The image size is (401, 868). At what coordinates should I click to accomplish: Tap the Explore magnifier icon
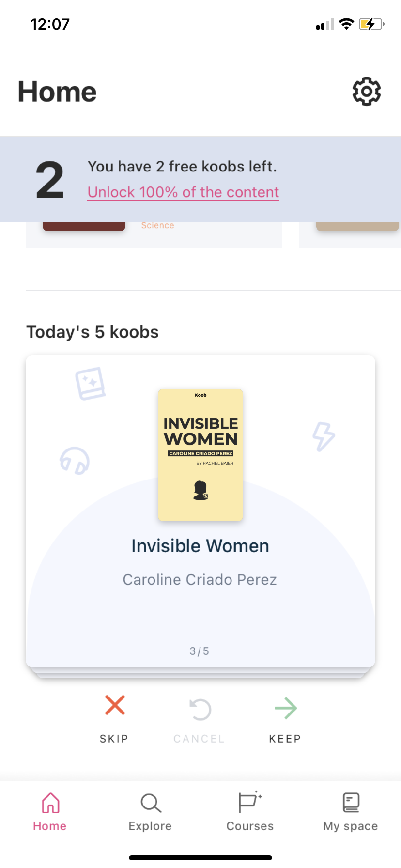click(151, 803)
